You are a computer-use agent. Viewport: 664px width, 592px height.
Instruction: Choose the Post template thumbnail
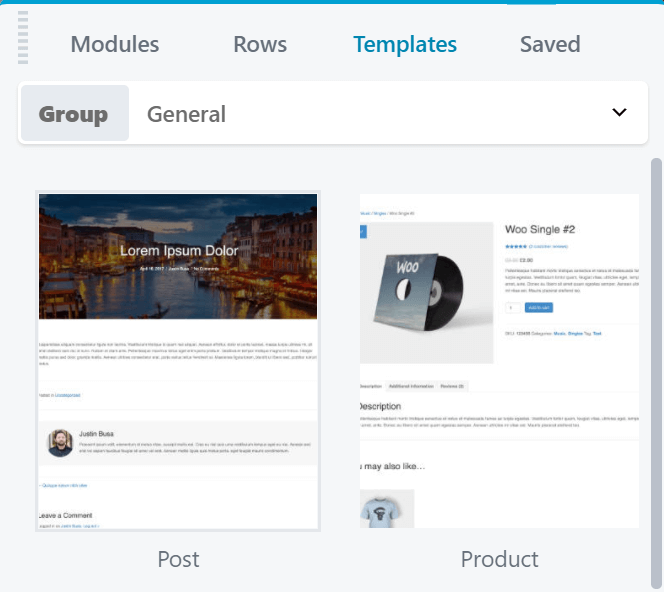pos(178,361)
